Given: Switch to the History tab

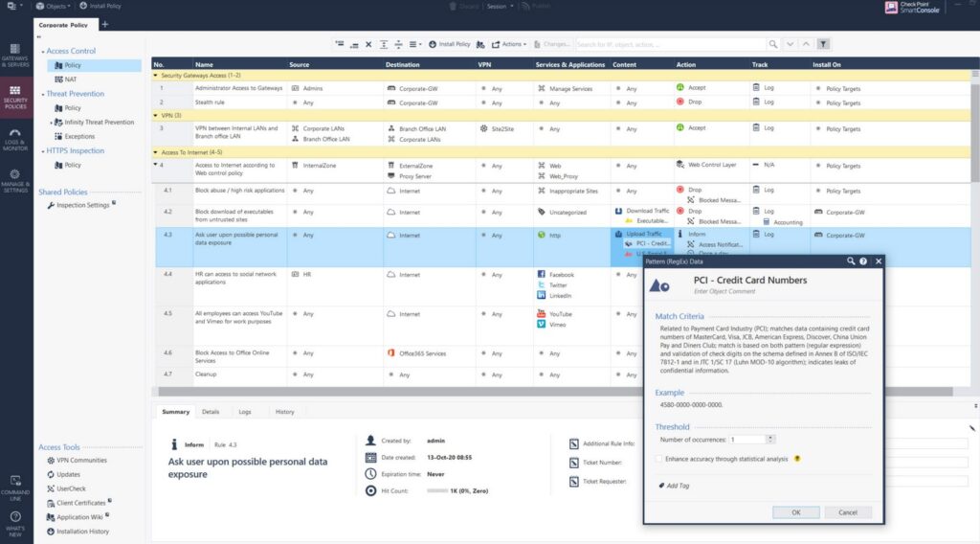Looking at the screenshot, I should 284,412.
